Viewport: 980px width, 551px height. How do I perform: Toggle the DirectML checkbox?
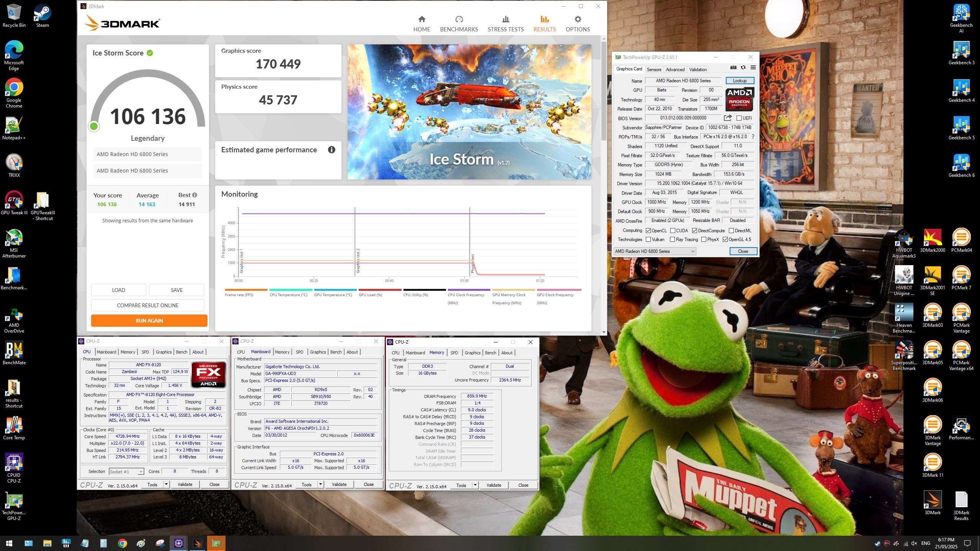coord(731,231)
